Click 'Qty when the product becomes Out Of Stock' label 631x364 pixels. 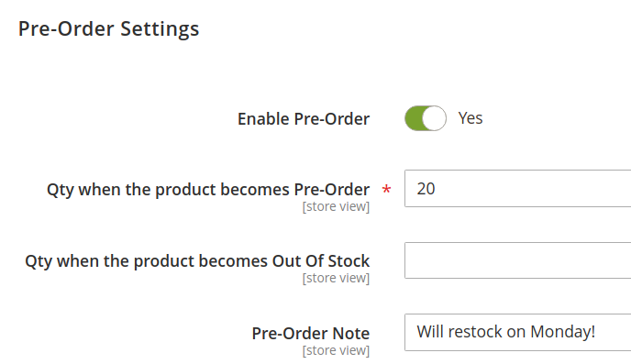[197, 261]
